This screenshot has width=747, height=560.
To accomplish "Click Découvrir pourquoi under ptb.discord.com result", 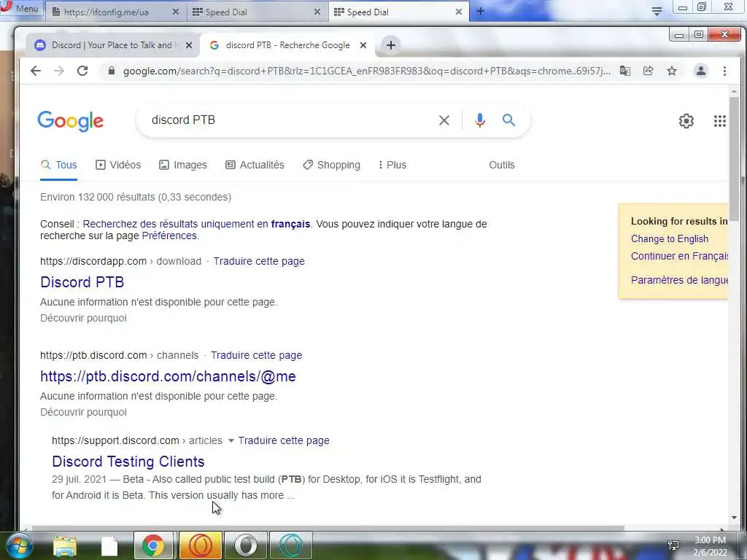I will pos(83,413).
